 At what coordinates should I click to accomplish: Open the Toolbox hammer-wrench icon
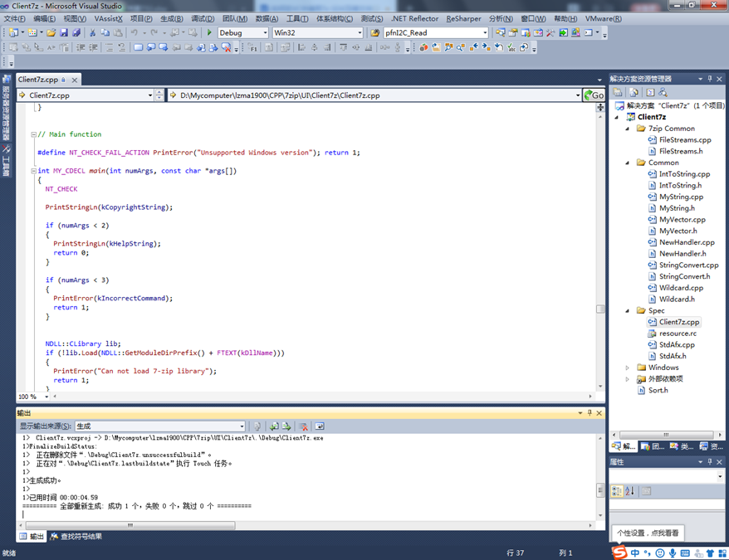pyautogui.click(x=550, y=32)
